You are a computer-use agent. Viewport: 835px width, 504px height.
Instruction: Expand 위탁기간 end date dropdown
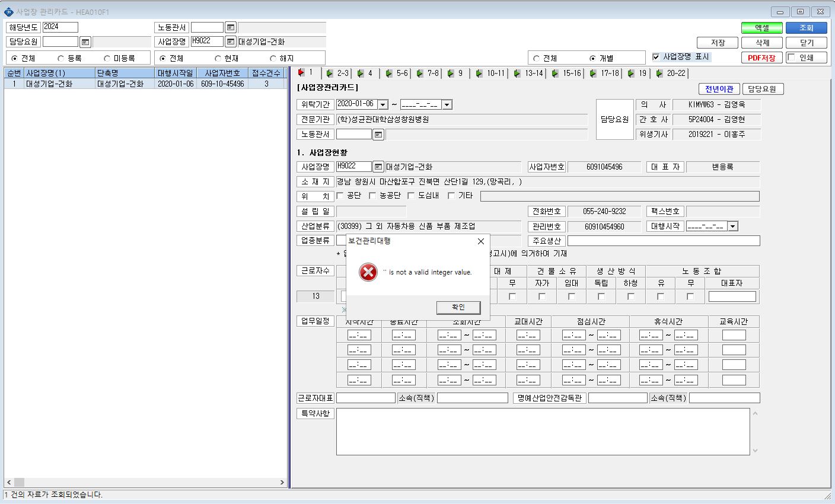[447, 105]
